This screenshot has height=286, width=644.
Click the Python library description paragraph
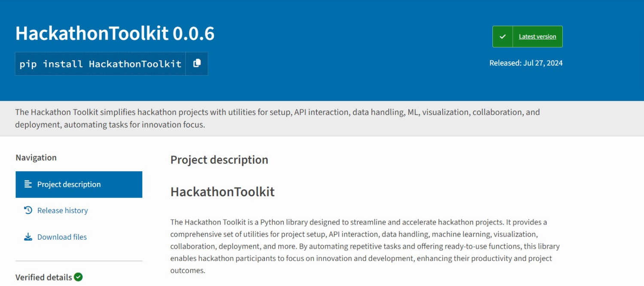coord(365,246)
